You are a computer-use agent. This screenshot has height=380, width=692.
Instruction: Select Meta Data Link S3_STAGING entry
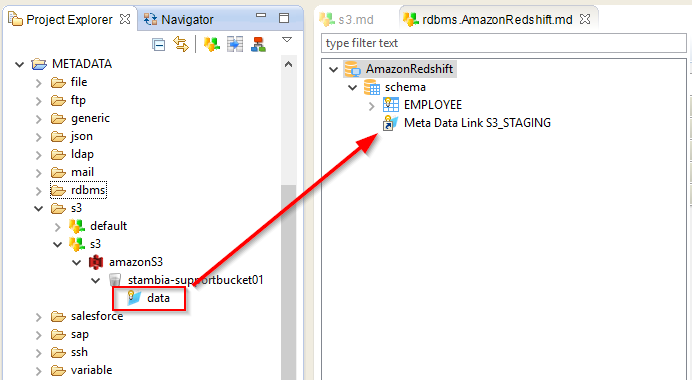tap(478, 123)
